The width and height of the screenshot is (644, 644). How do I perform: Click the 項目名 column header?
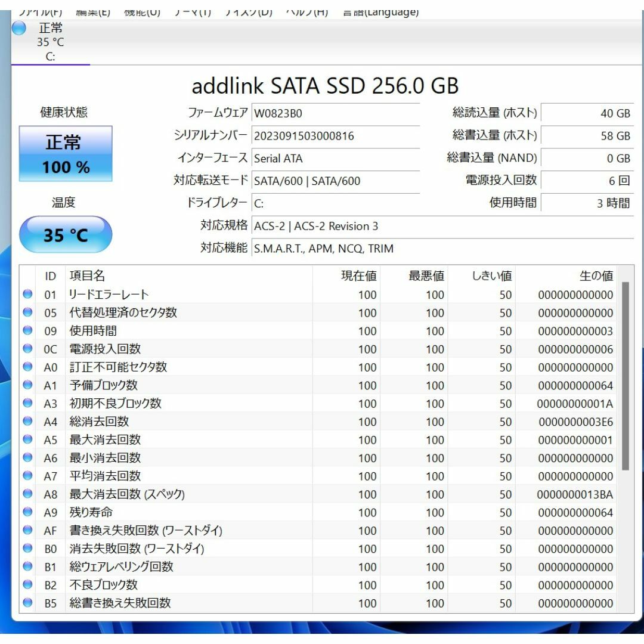click(x=189, y=276)
